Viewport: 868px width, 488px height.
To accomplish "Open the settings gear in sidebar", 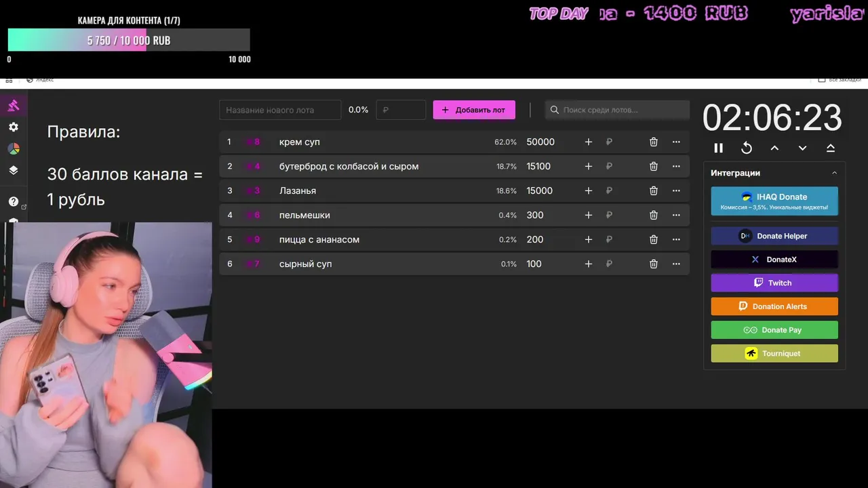I will (x=13, y=127).
